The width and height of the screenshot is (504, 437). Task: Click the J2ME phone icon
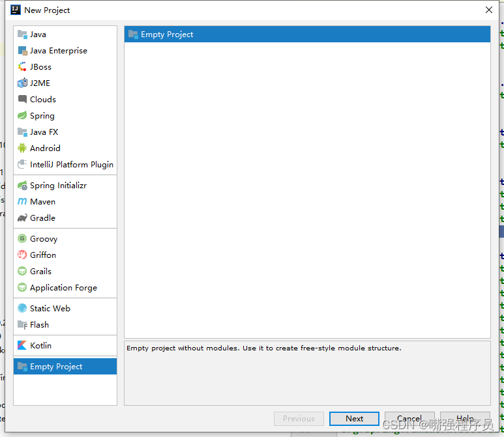pos(22,83)
